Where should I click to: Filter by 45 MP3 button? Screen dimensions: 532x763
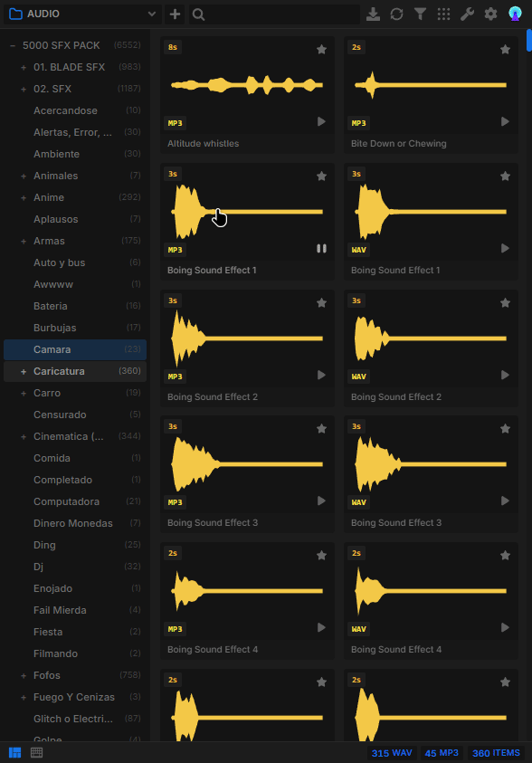point(442,753)
